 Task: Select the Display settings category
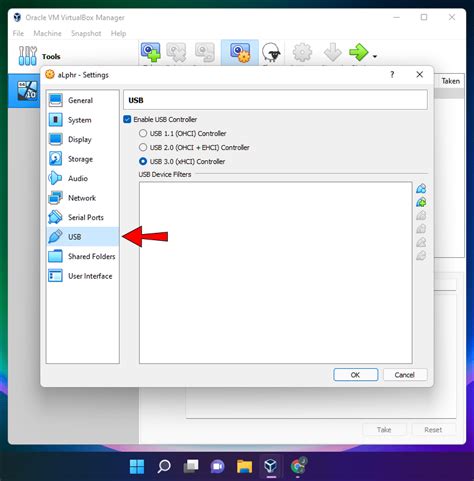[x=82, y=139]
